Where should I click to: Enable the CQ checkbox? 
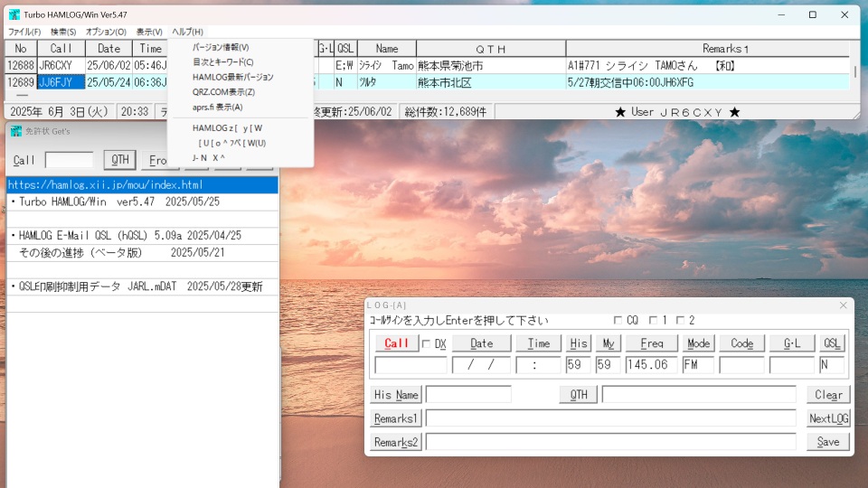tap(618, 321)
